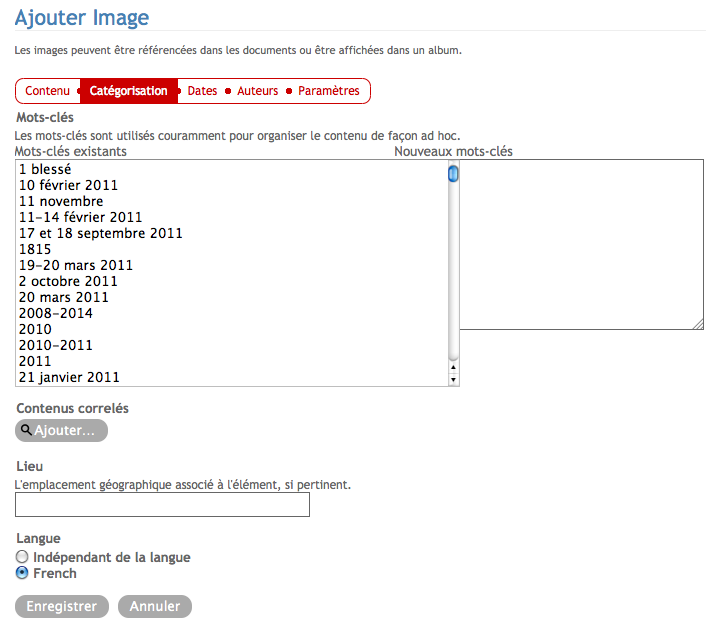Switch to the Dates tab
The height and width of the screenshot is (627, 717).
click(202, 91)
